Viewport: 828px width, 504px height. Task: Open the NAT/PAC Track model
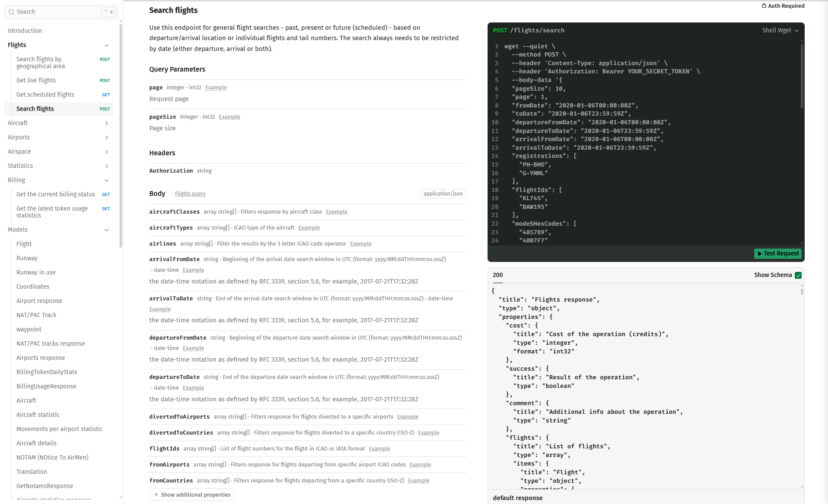[36, 315]
